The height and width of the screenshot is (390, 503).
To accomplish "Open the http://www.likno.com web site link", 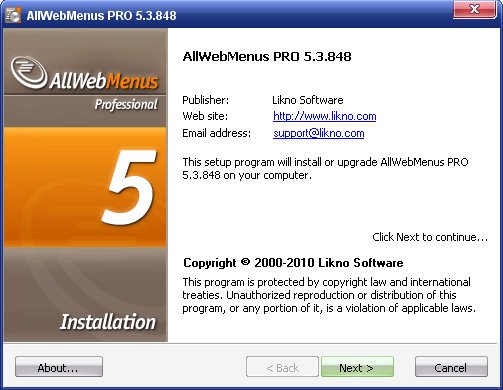I will tap(324, 116).
